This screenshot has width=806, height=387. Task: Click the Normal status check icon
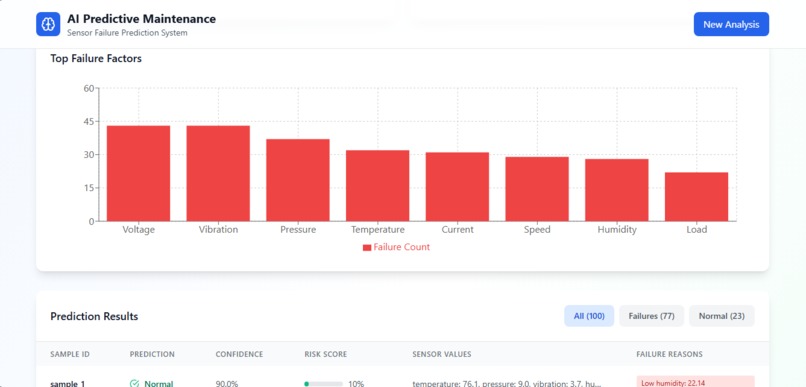(135, 383)
